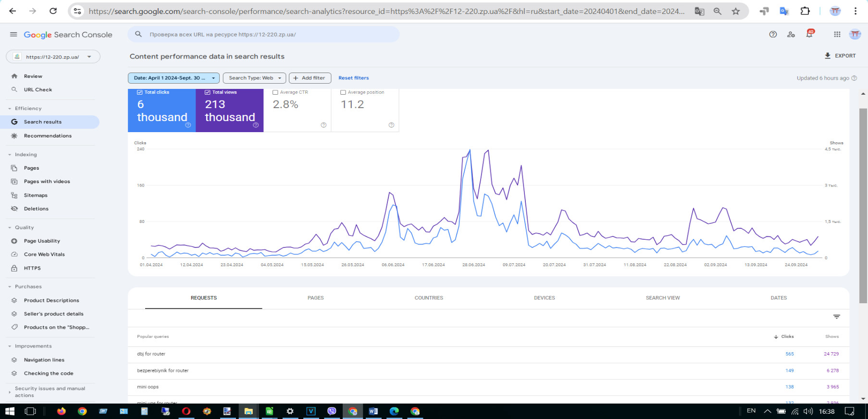Click the browser address bar
Screen dimensions: 868x419
tap(387, 11)
